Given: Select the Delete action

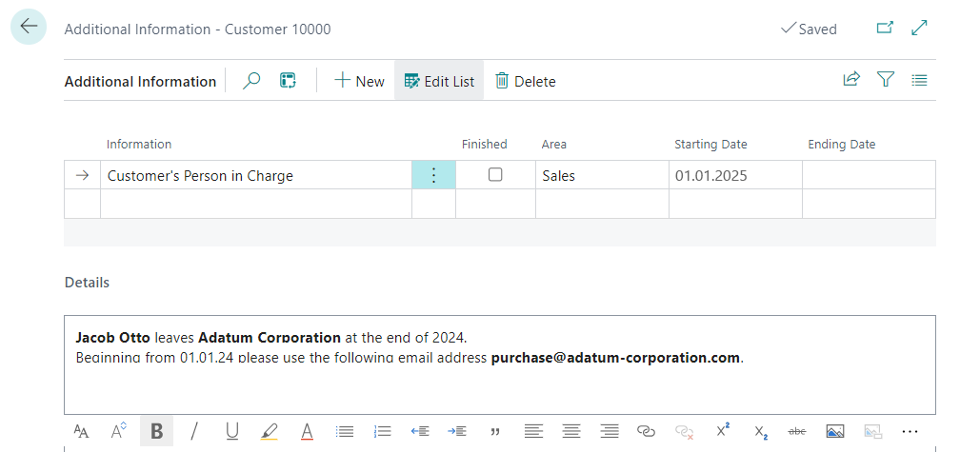Looking at the screenshot, I should (x=525, y=81).
